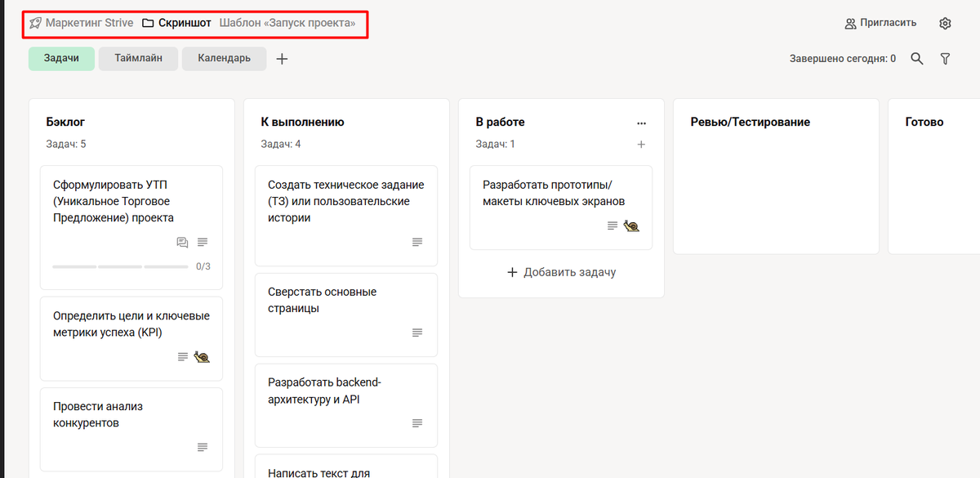
Task: Click plus icon on the «В работе» column
Action: coord(642,143)
